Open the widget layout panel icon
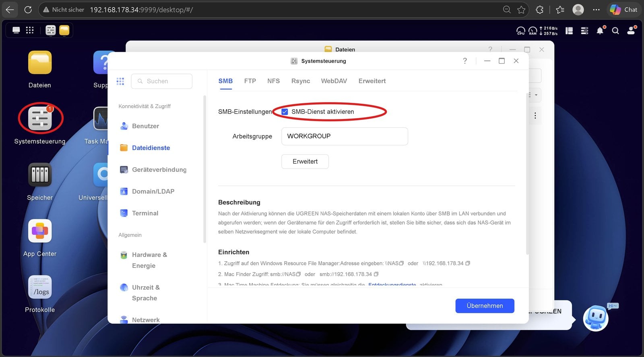 click(569, 31)
